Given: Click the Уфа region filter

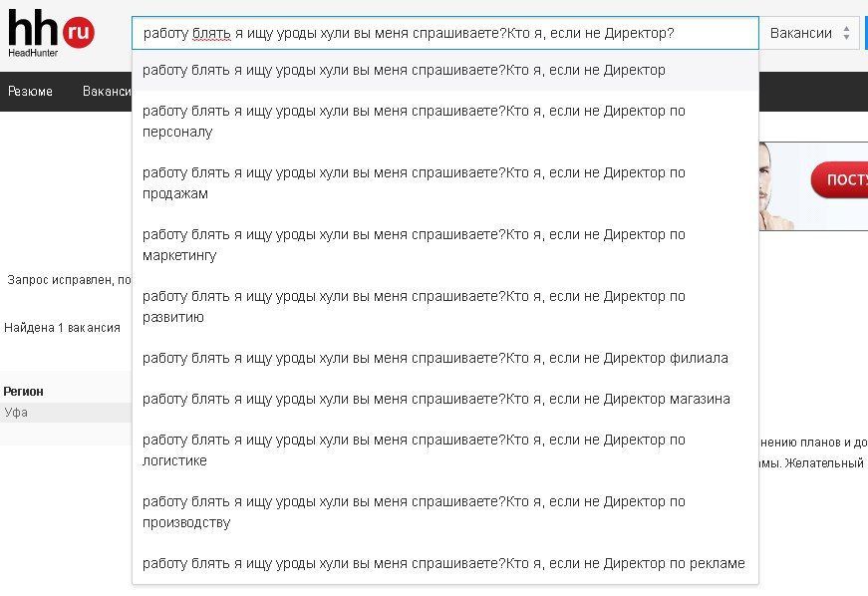Looking at the screenshot, I should coord(66,413).
